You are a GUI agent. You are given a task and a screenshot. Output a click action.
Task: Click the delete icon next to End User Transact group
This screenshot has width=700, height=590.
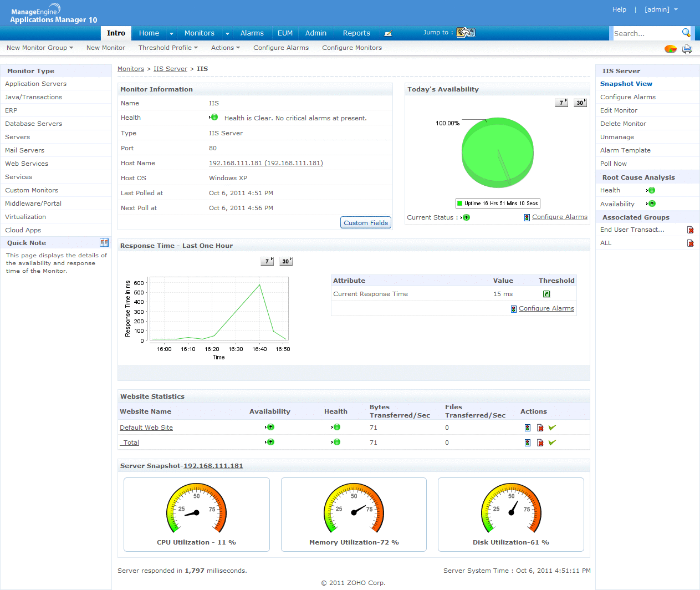tap(691, 229)
